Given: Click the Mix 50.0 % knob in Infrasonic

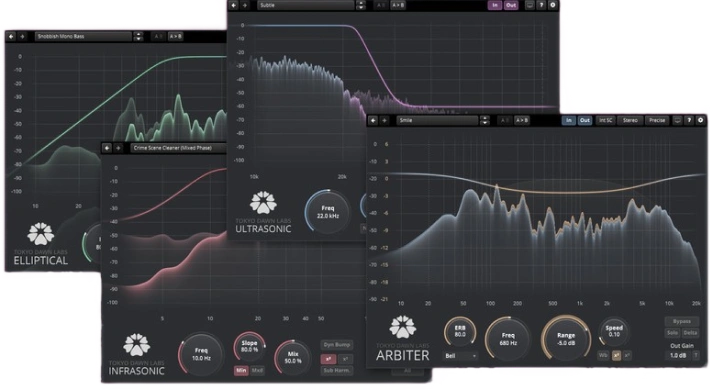Looking at the screenshot, I should click(x=293, y=357).
